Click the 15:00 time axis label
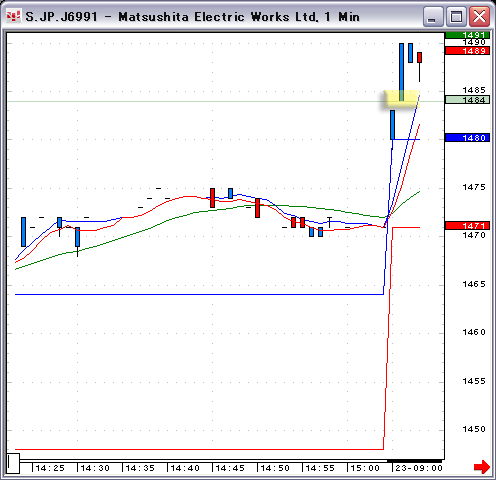Viewport: 496px width, 480px height. point(365,468)
